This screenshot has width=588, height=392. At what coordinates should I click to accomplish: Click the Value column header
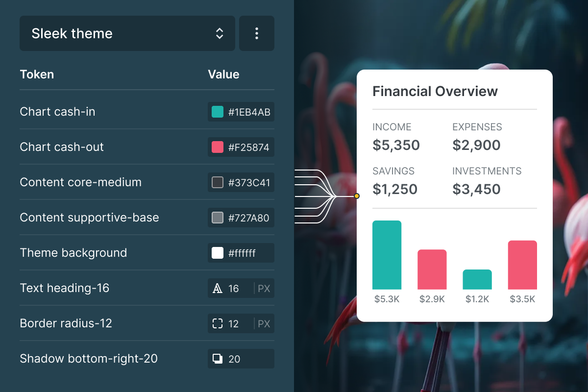(x=223, y=74)
